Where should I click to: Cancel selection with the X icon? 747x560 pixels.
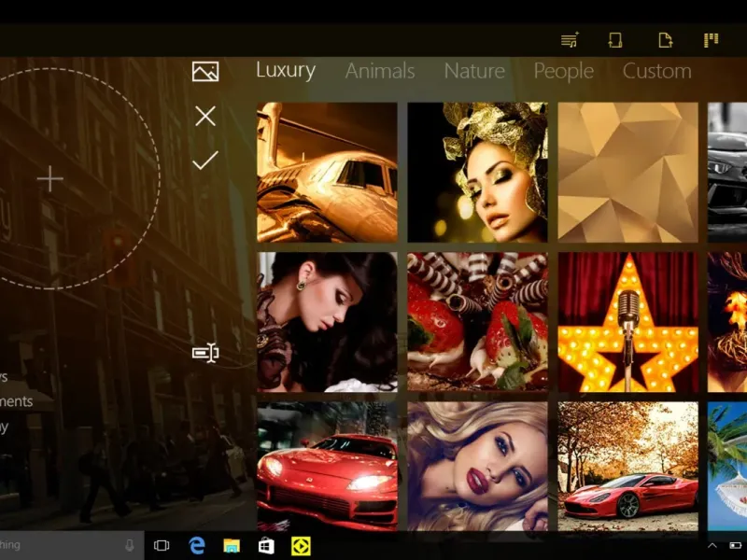click(x=205, y=116)
